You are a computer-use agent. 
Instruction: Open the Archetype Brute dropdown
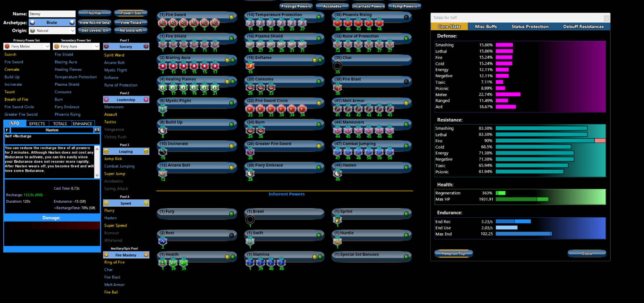(52, 23)
